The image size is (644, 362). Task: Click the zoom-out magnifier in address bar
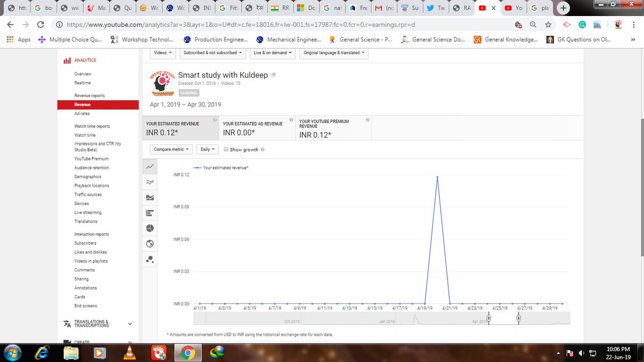pyautogui.click(x=533, y=25)
